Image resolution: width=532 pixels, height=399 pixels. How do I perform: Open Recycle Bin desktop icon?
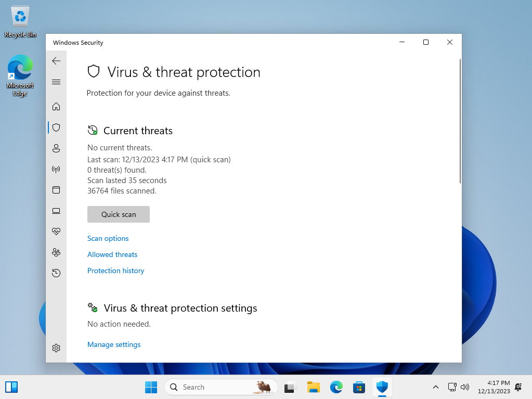point(20,21)
